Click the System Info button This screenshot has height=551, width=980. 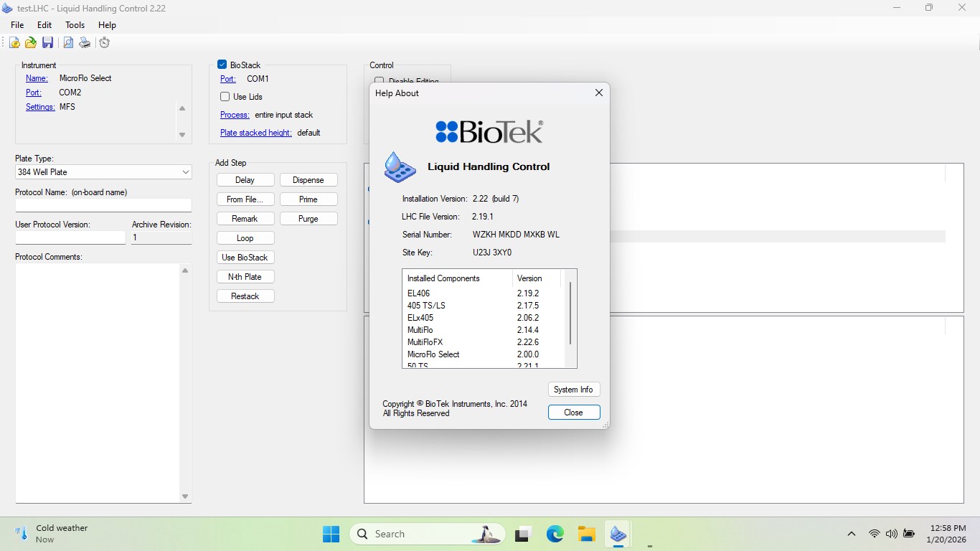point(573,390)
